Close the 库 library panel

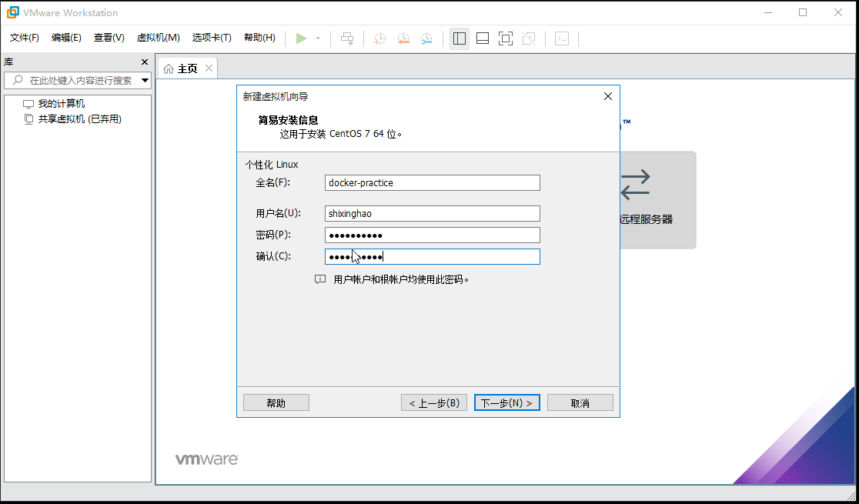point(145,62)
